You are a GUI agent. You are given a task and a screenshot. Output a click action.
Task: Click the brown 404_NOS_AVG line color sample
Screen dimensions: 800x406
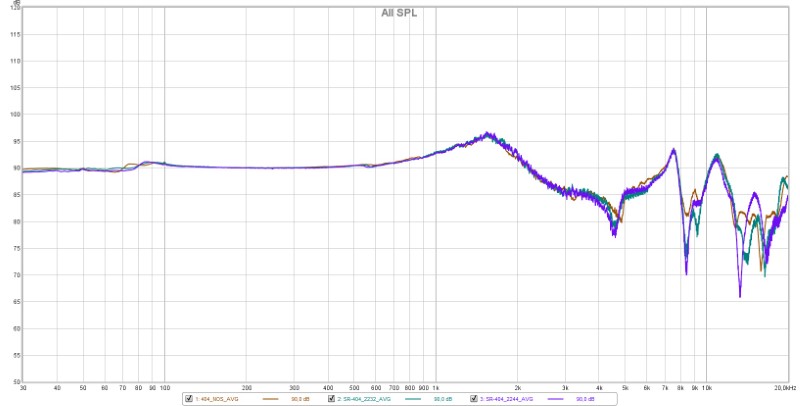pos(271,398)
